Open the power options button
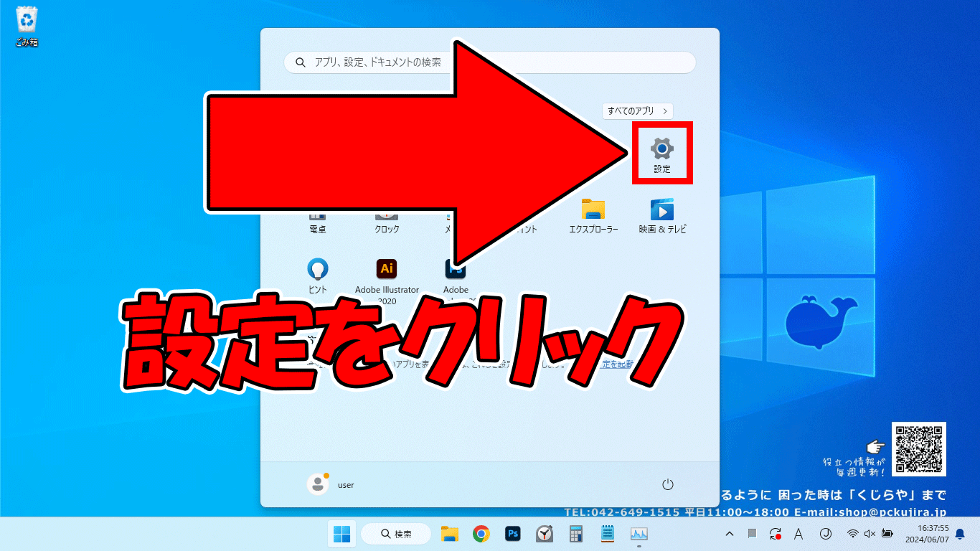The height and width of the screenshot is (551, 980). 668,484
